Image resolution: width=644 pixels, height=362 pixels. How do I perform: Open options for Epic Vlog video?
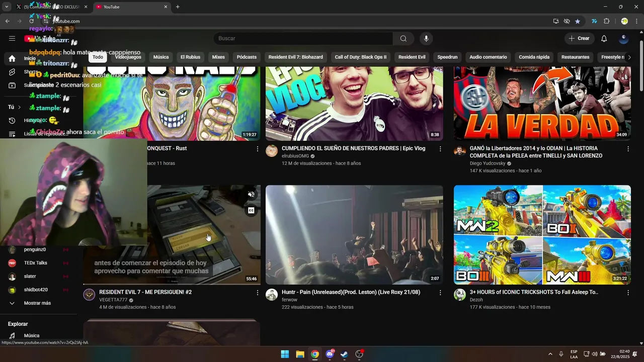(440, 149)
